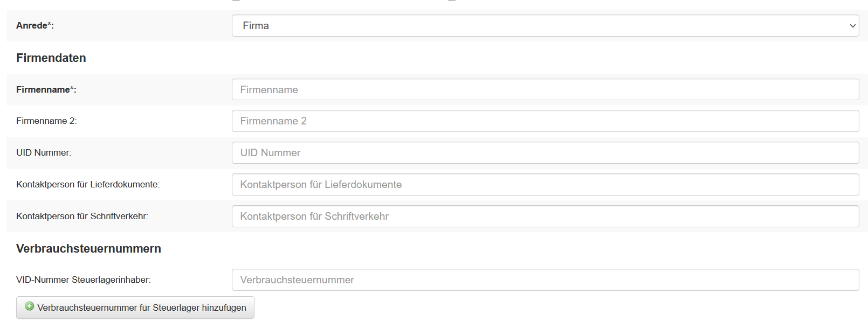Click the bold Firmenname* label
The height and width of the screenshot is (321, 868).
(x=46, y=90)
